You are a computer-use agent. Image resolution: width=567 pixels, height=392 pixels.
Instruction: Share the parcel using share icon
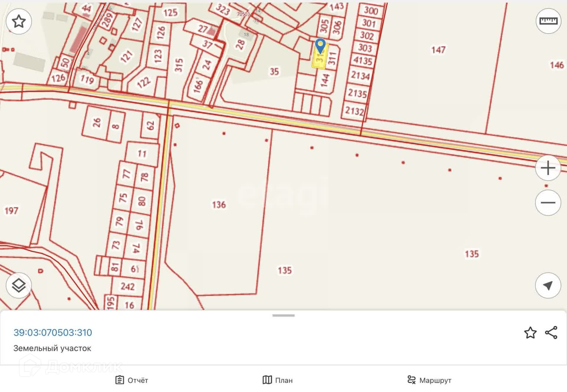[x=551, y=333]
